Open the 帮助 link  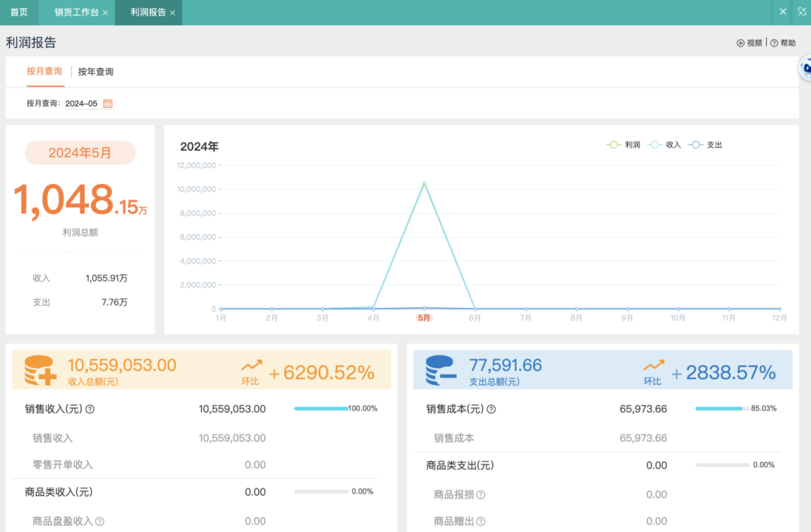tap(783, 44)
